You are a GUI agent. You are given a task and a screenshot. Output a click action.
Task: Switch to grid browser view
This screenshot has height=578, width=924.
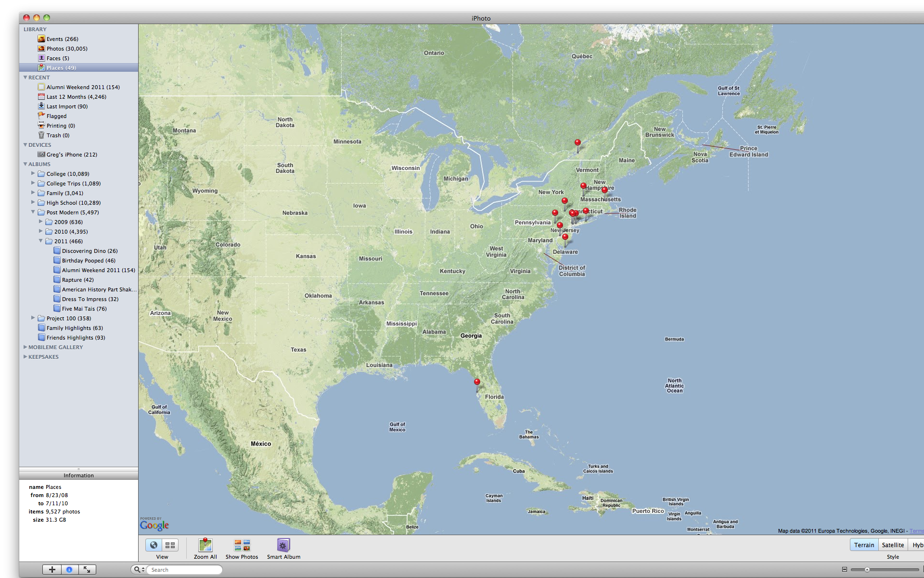(x=170, y=545)
